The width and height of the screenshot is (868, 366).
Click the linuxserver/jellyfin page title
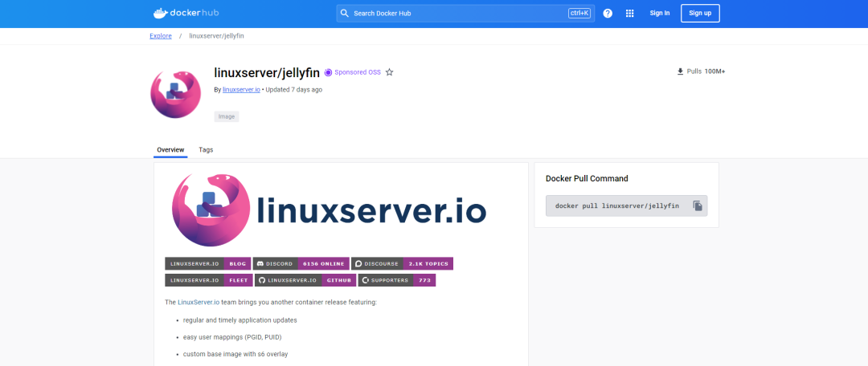pyautogui.click(x=267, y=72)
